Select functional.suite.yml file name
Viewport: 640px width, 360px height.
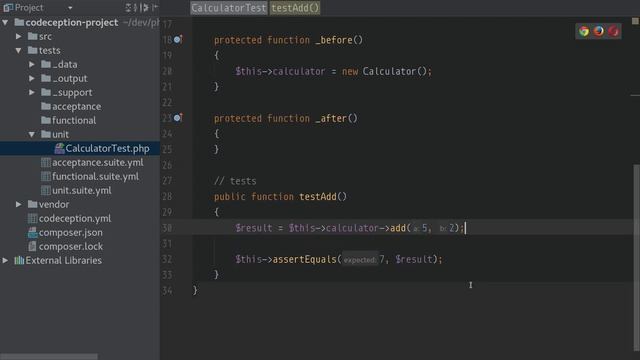point(95,176)
